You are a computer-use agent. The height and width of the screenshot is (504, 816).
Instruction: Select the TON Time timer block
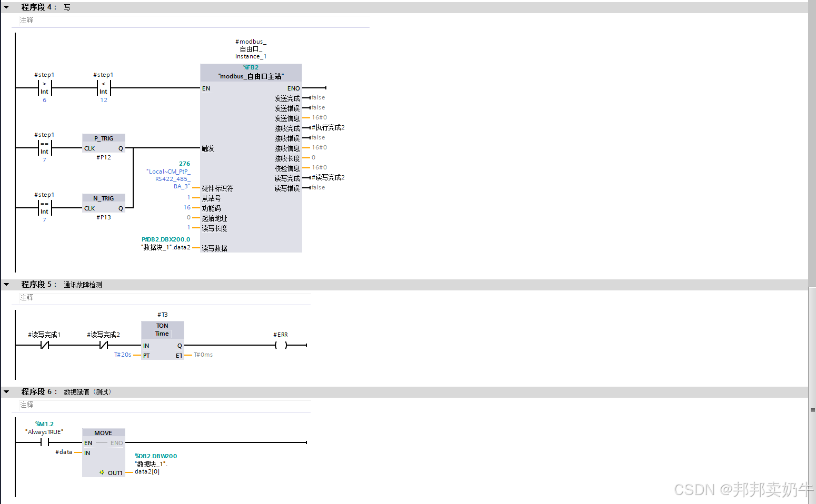point(163,341)
